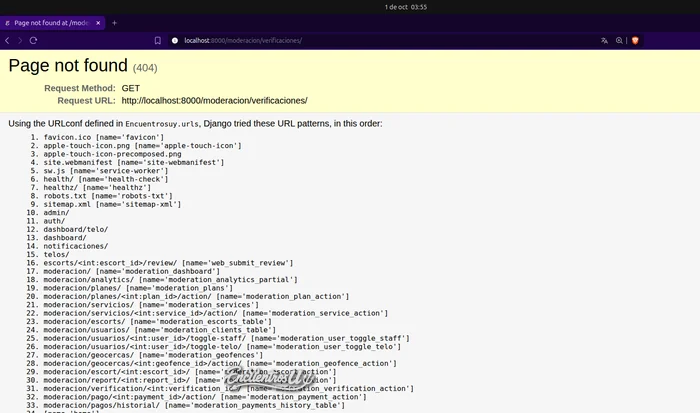This screenshot has width=700, height=413.
Task: Click the 'admin/' pattern row
Action: click(x=56, y=213)
